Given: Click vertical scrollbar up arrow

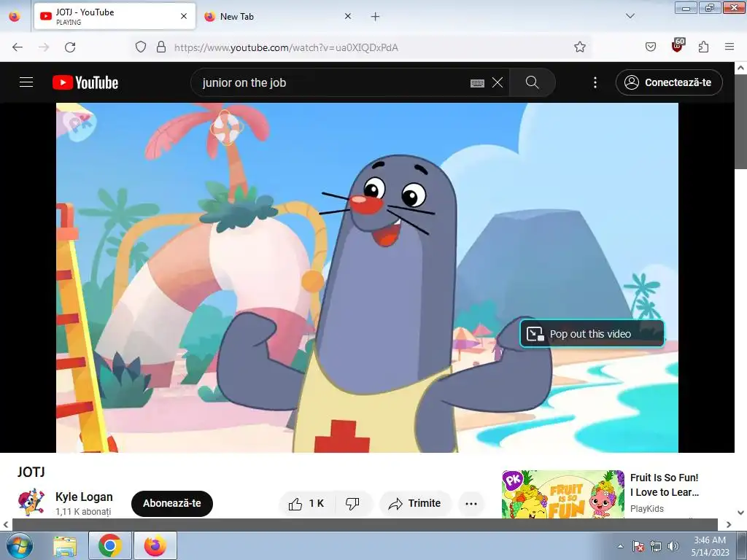Looking at the screenshot, I should click(741, 68).
